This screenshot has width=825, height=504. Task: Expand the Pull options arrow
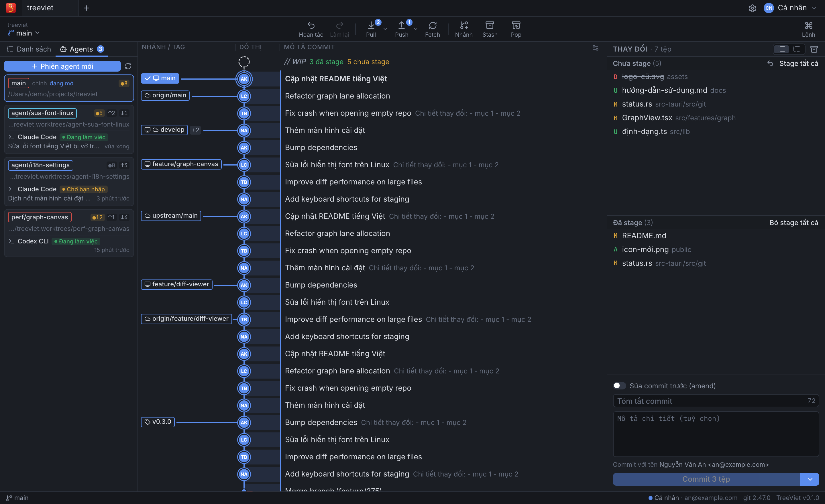(385, 29)
